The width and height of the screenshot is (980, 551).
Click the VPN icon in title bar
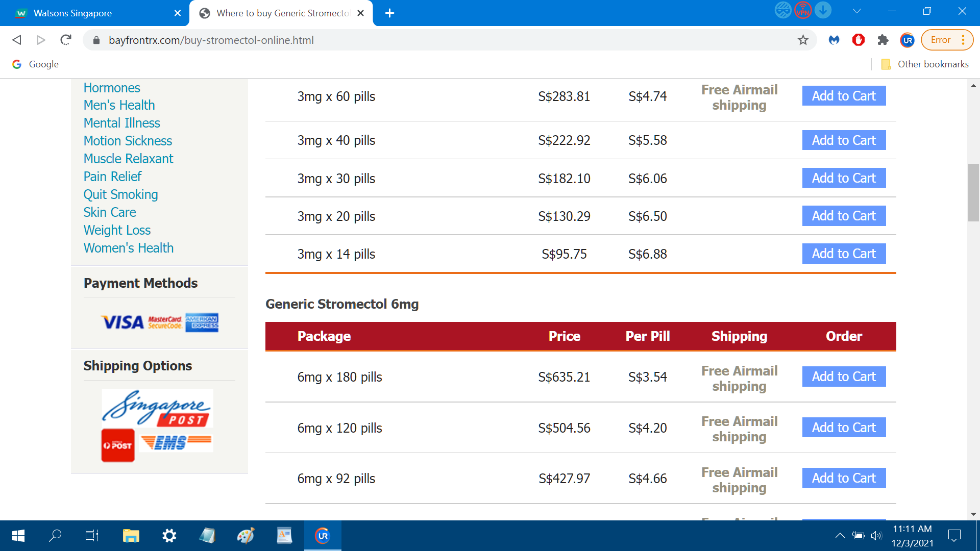coord(803,10)
